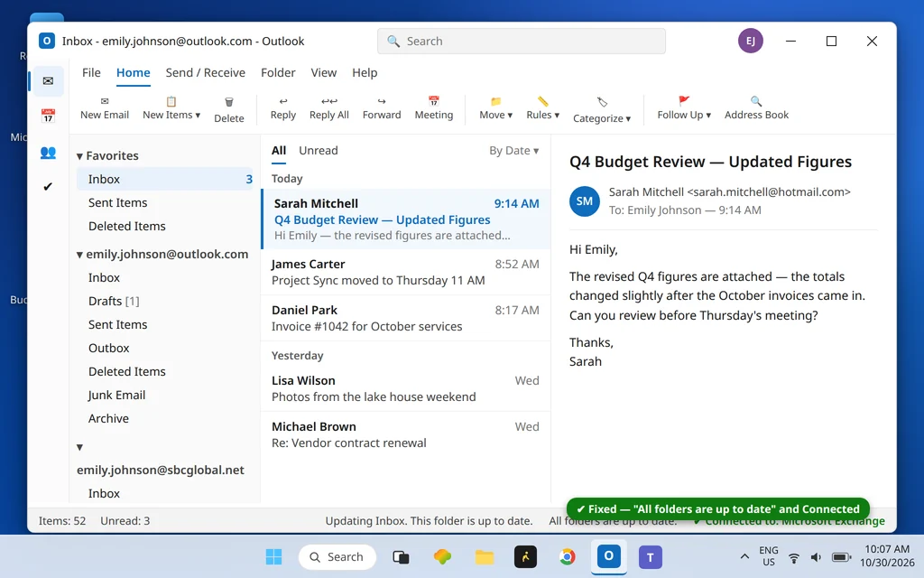
Task: Reply to the selected email
Action: (282, 108)
